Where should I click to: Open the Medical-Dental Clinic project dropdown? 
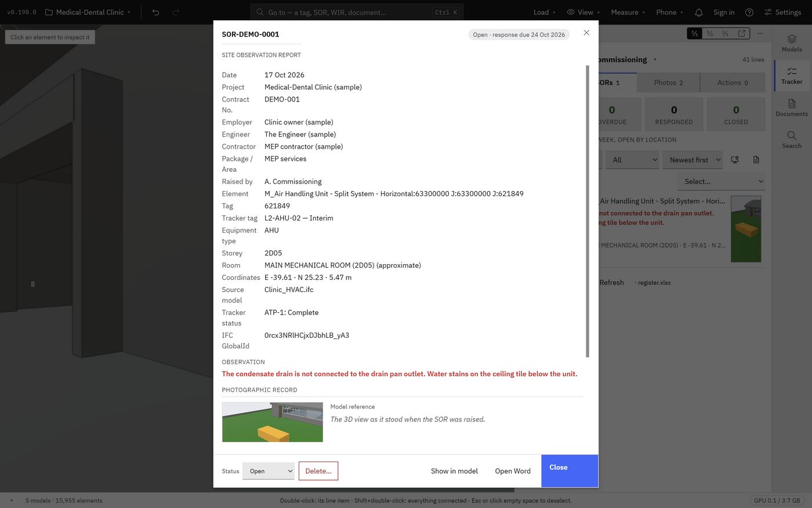point(88,12)
